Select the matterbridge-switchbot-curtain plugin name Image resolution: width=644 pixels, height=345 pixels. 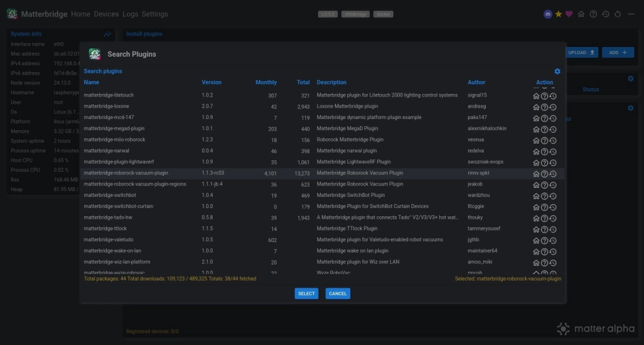[x=118, y=206]
